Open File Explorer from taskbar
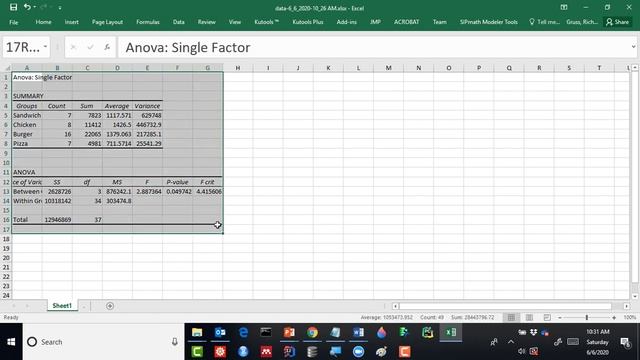Screen dimensions: 640x360 pos(197,333)
